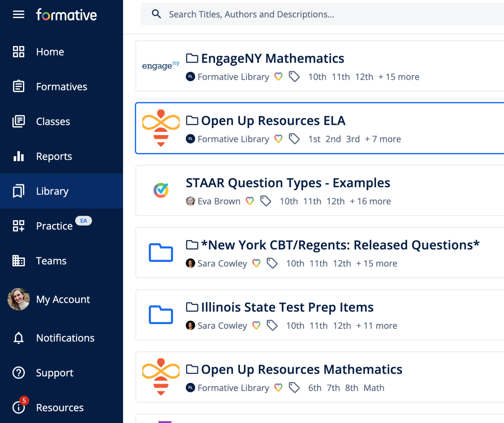Expand '+ 7 more' grades on Open Up Resources ELA

coord(383,139)
